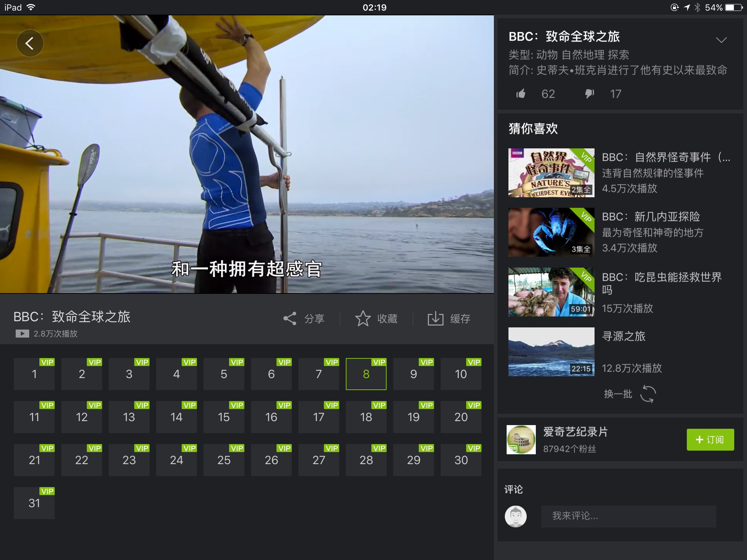Select episode 3
This screenshot has width=747, height=560.
coord(129,374)
